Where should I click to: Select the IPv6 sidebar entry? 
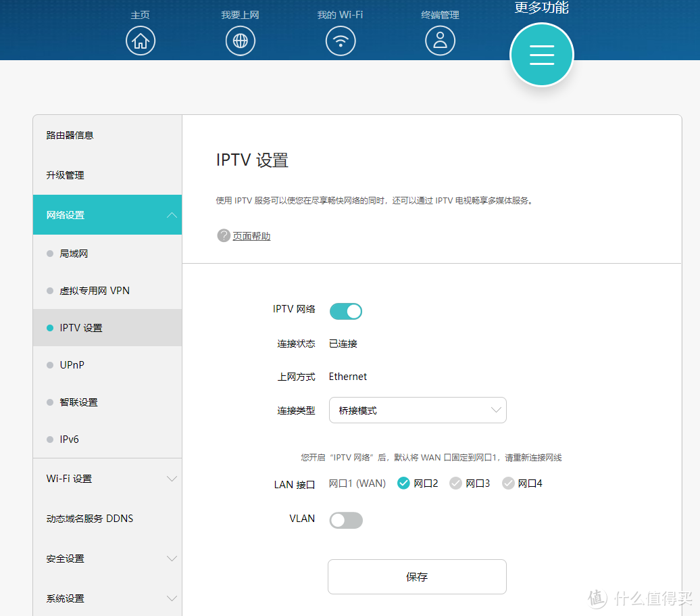(68, 439)
